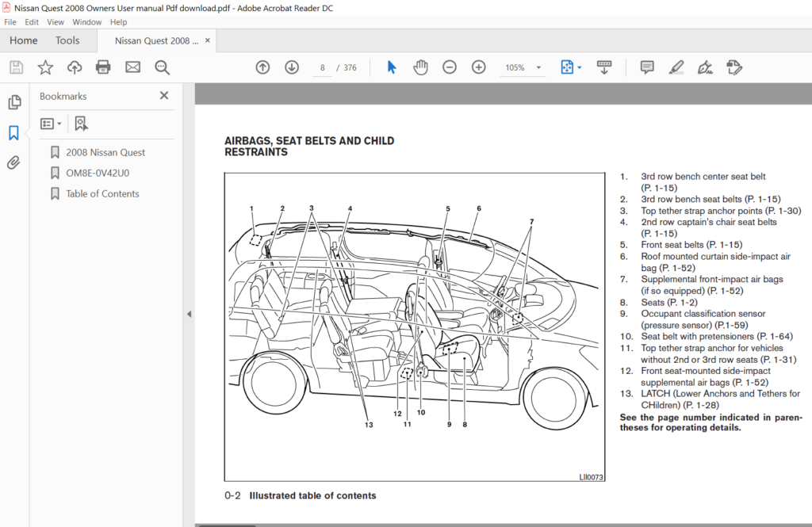
Task: Print the document
Action: (x=103, y=67)
